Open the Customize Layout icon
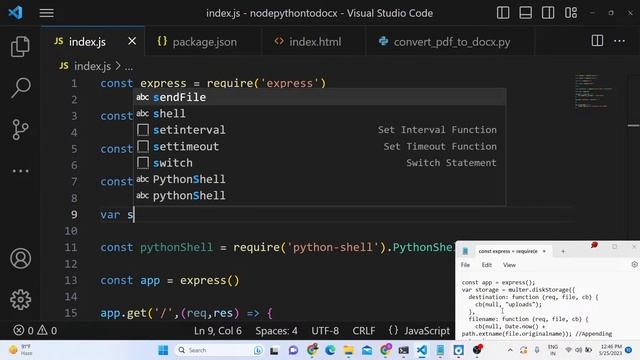 571,13
